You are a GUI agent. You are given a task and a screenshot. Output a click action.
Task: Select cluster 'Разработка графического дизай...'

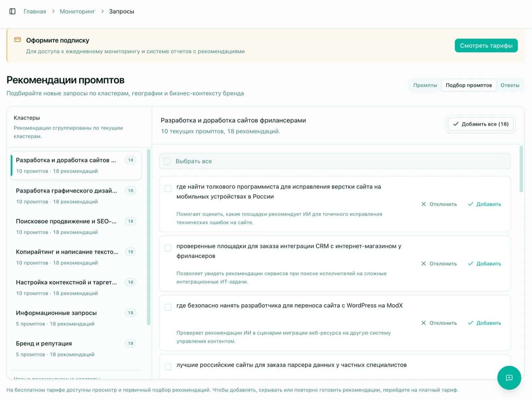point(76,196)
